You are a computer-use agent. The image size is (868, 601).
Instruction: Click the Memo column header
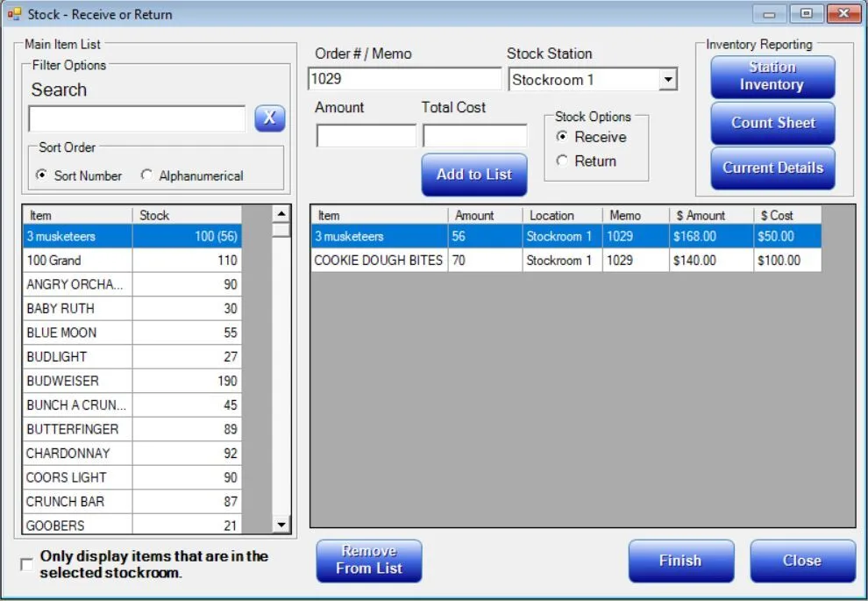[x=636, y=215]
